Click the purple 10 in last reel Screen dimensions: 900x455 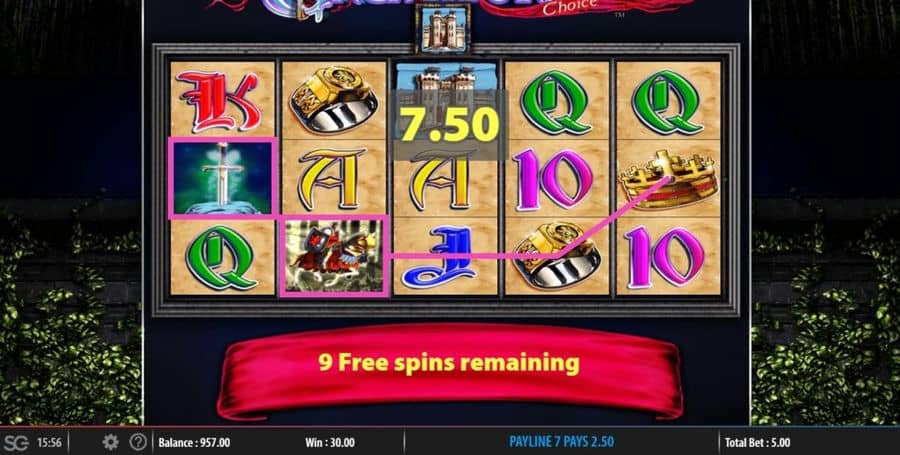click(x=666, y=257)
